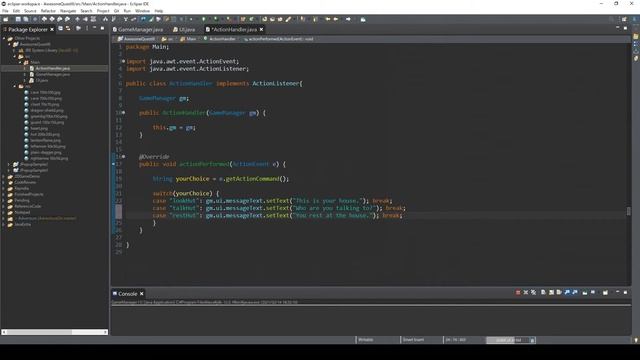640x360 pixels.
Task: Click Remove All Terminated Launches icon
Action: tap(533, 292)
